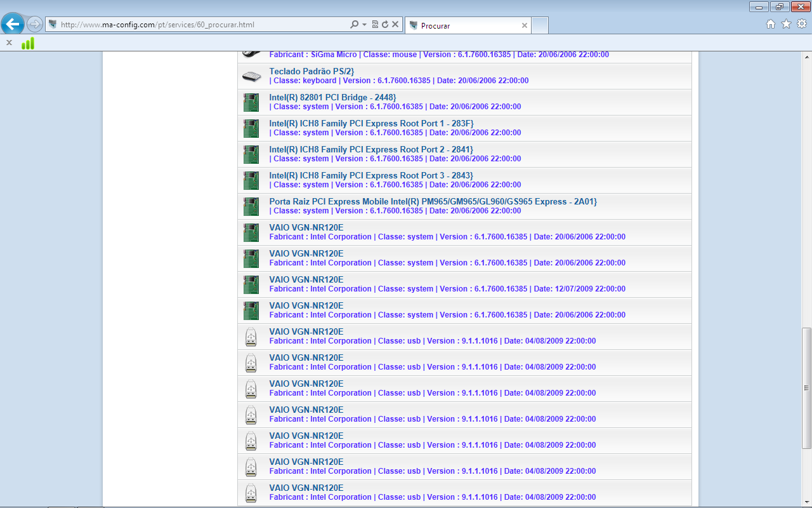Click the scrollbar up arrow
812x508 pixels.
pyautogui.click(x=807, y=55)
